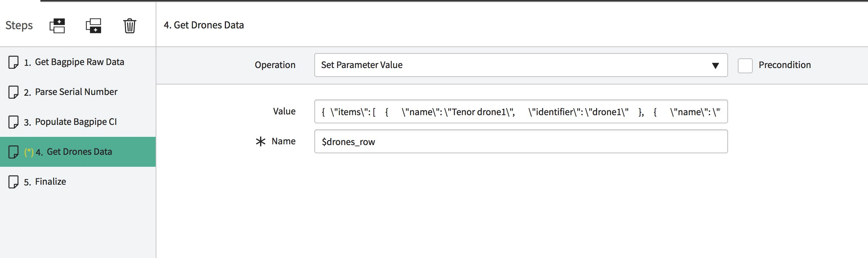
Task: Expand the Operation dropdown arrow
Action: [715, 66]
